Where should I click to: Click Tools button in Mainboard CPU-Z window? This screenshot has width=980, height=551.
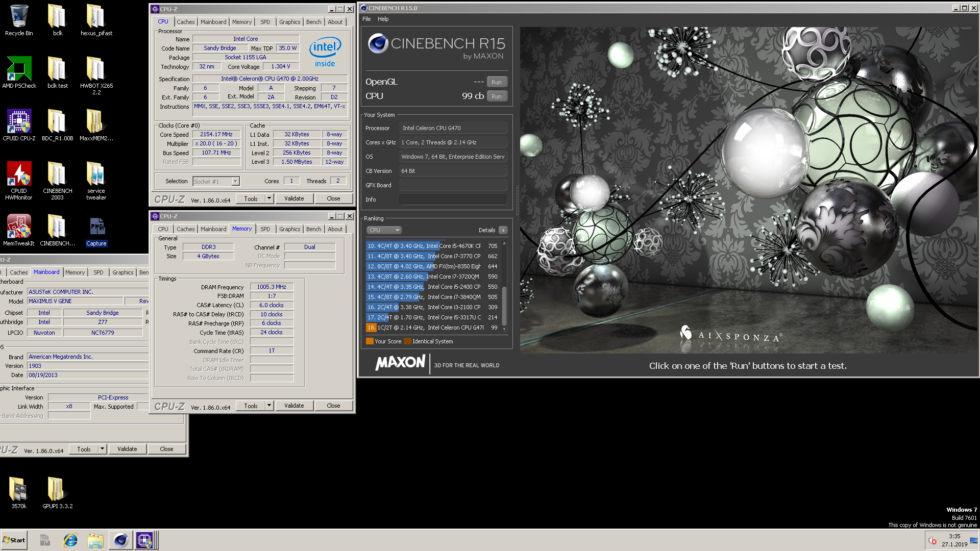(x=84, y=449)
